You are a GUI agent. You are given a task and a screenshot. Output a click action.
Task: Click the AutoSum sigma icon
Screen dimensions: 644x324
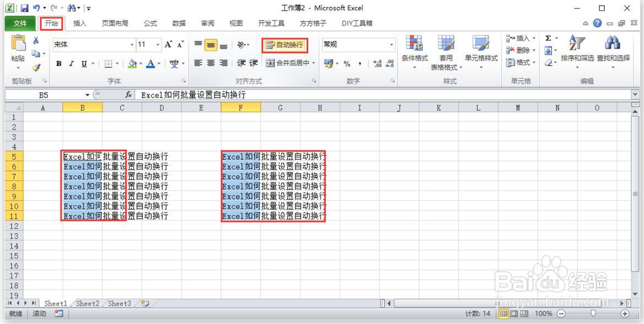pyautogui.click(x=548, y=38)
